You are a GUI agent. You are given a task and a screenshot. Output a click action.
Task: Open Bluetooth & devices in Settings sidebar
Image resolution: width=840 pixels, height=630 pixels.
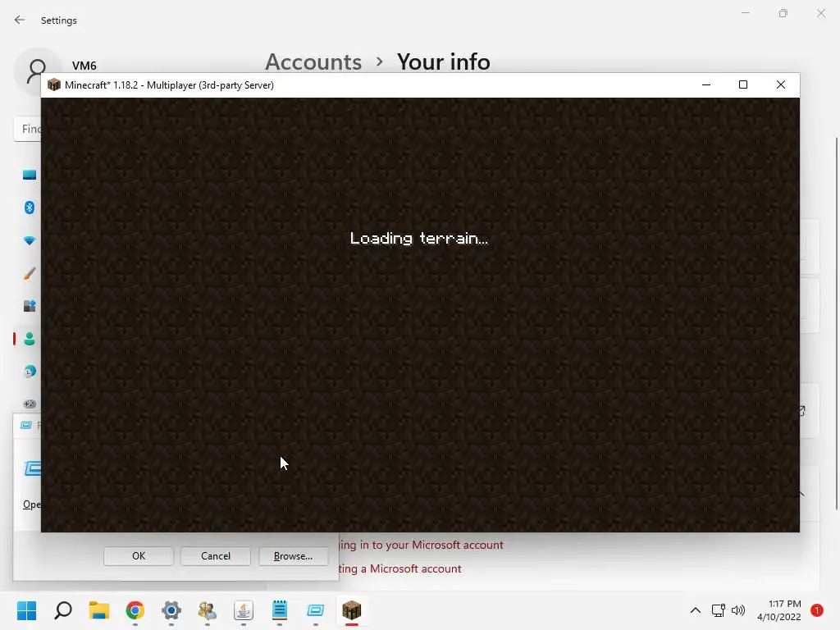[x=30, y=208]
